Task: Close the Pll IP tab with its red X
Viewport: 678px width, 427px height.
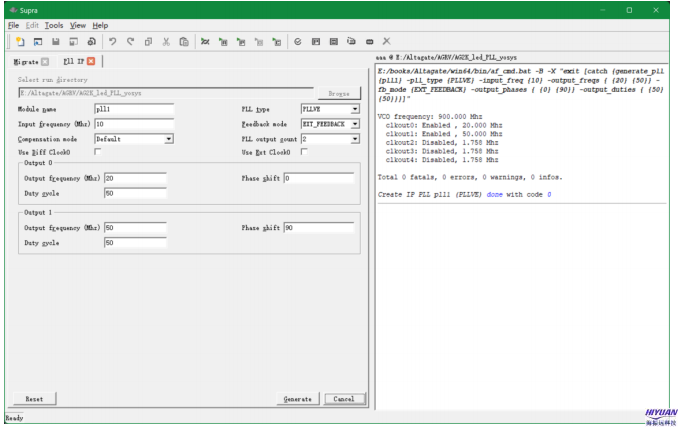Action: (x=91, y=61)
